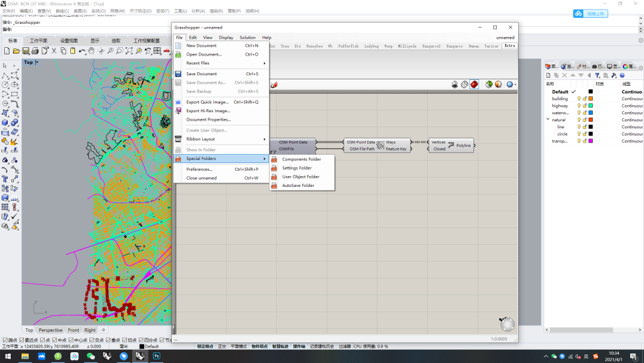Toggle visibility bulb of building layer
Viewport: 644px width, 363px height.
[x=579, y=99]
